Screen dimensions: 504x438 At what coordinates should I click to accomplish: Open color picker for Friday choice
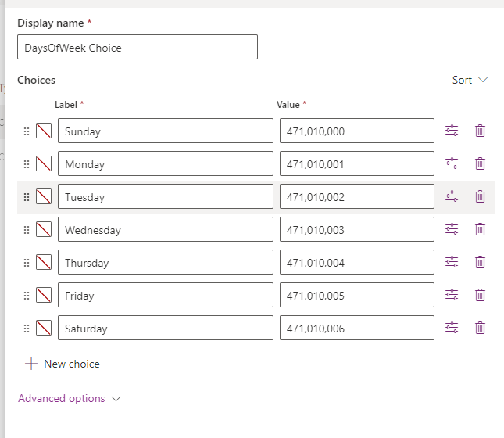(44, 295)
